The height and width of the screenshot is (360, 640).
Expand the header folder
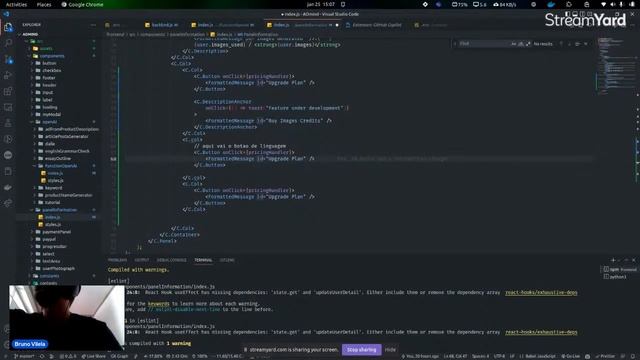tap(49, 85)
